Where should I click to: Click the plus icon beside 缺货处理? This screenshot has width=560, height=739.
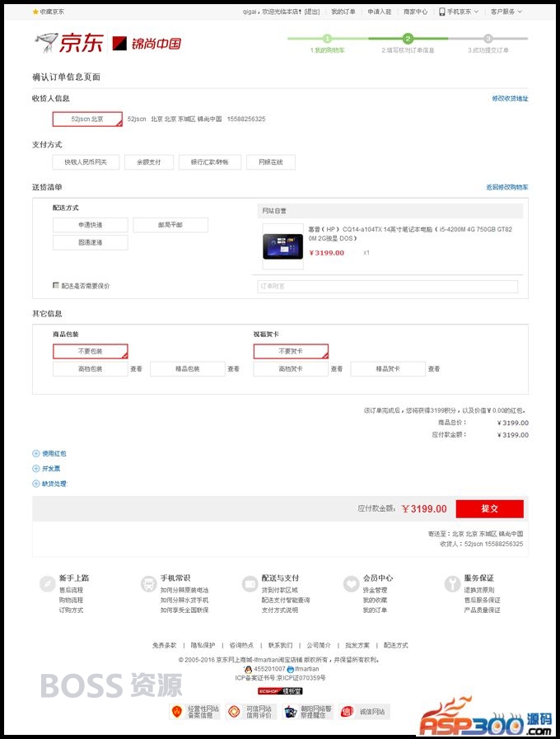tap(35, 484)
